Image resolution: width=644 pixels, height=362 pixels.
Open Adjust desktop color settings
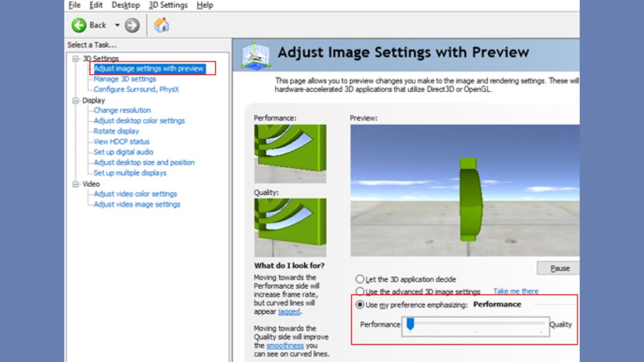139,121
